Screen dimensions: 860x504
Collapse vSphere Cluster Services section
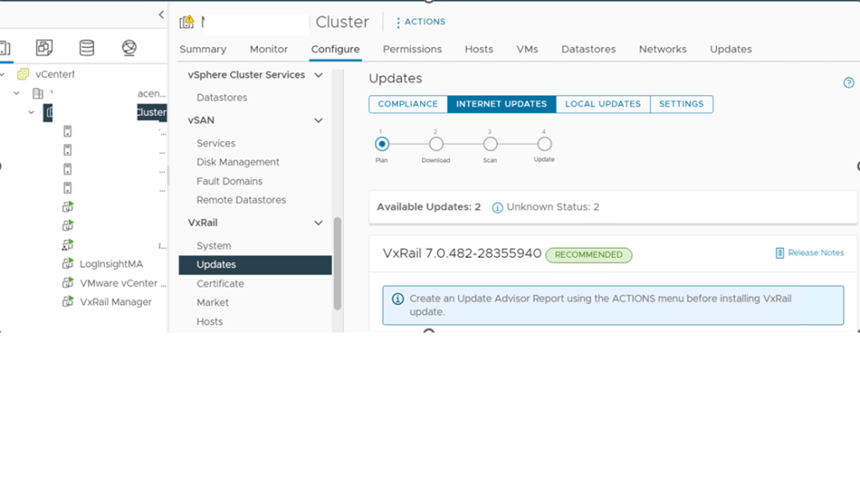pyautogui.click(x=319, y=75)
